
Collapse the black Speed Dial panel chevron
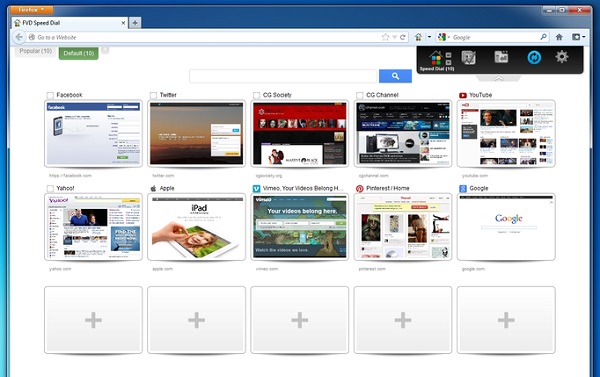(498, 78)
